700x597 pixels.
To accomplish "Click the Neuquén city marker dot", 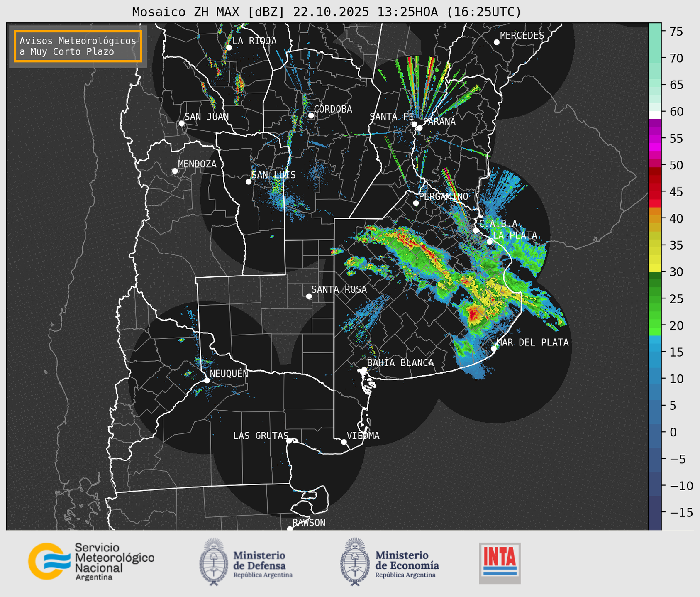I will (207, 380).
